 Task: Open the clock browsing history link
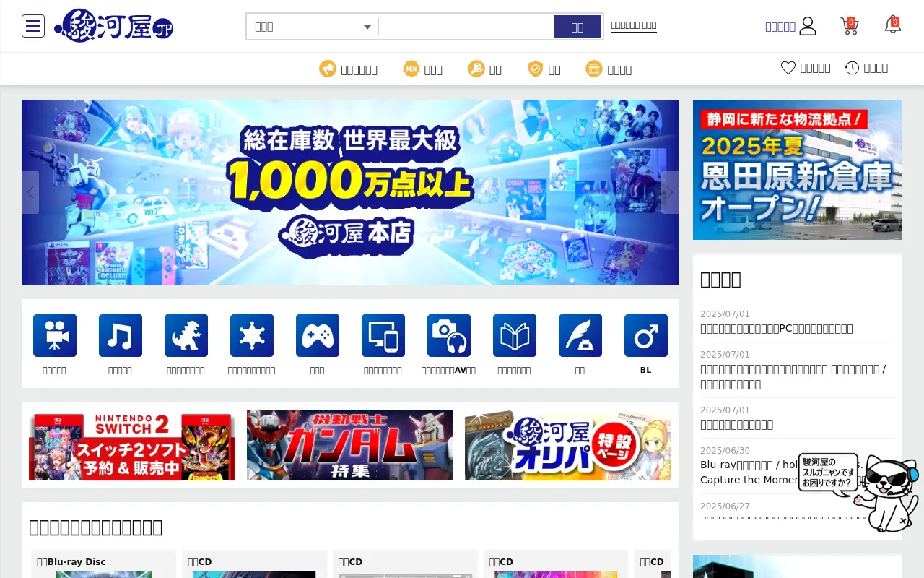tap(866, 68)
